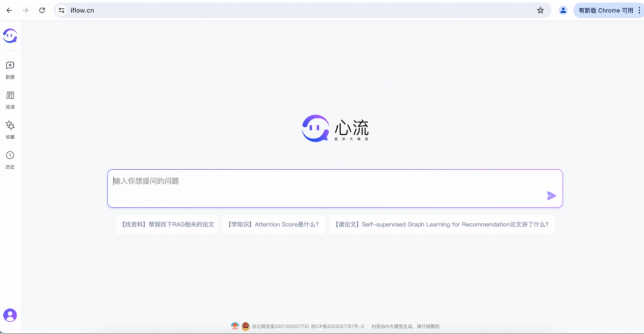Viewport: 644px width, 334px height.
Task: Click the 内容由AI大模型生成 notice text
Action: point(405,327)
